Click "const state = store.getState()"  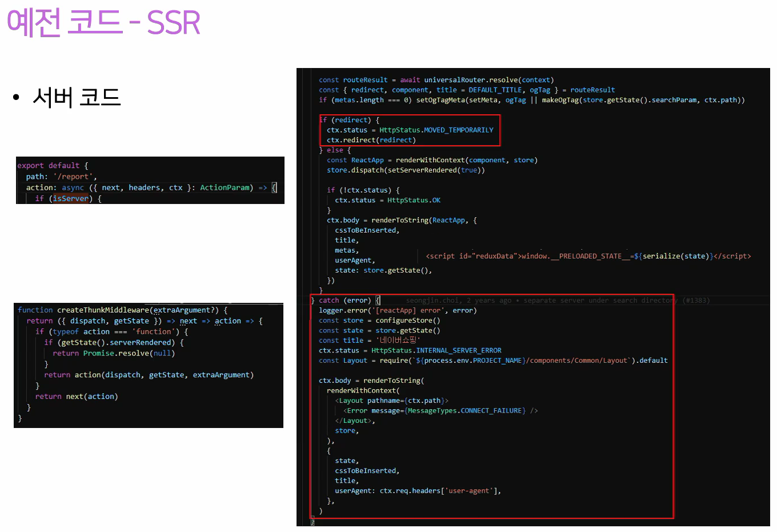tap(379, 330)
